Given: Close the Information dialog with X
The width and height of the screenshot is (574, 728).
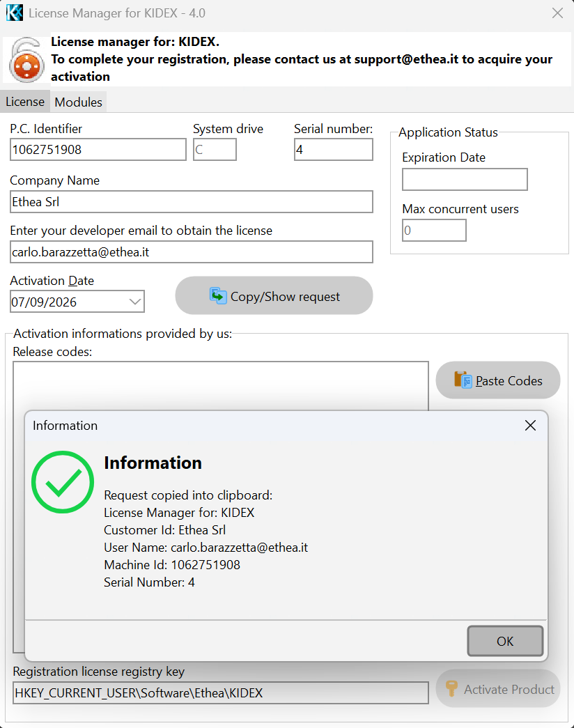Looking at the screenshot, I should click(x=530, y=425).
